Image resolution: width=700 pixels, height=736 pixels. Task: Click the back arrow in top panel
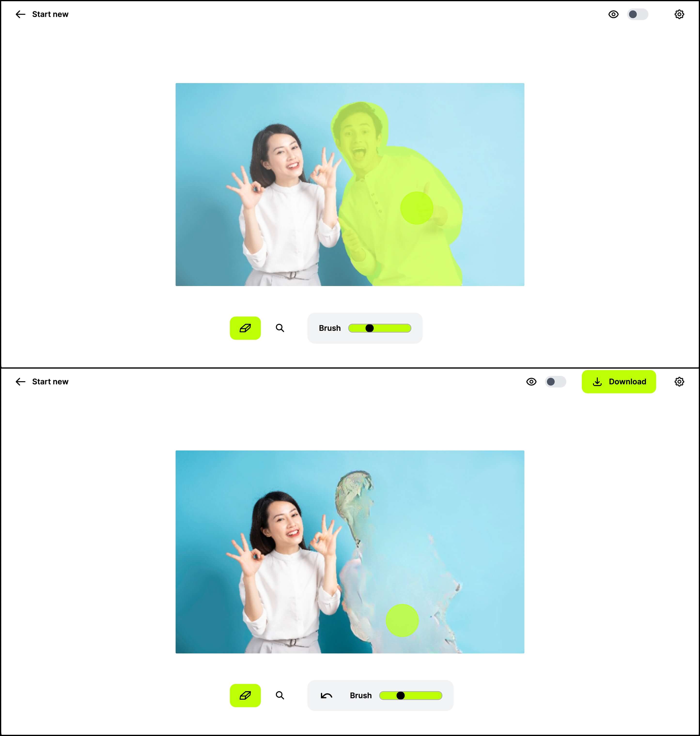click(21, 14)
